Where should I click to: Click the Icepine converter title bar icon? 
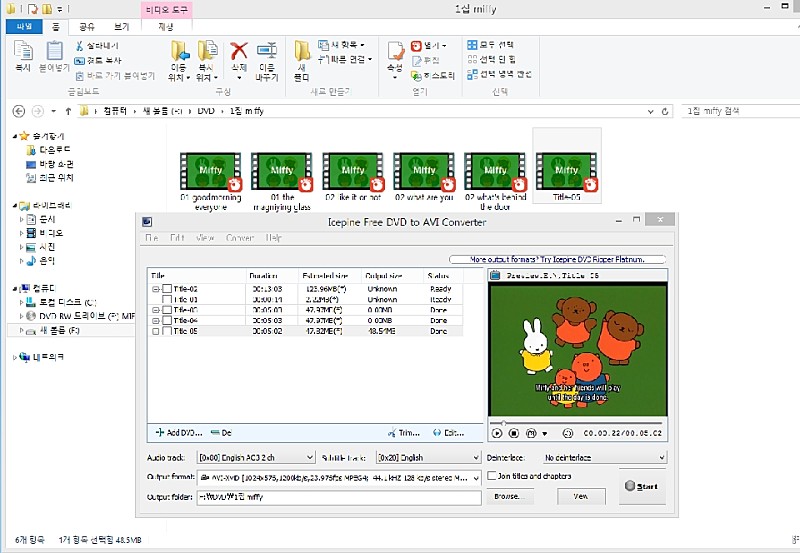point(147,222)
